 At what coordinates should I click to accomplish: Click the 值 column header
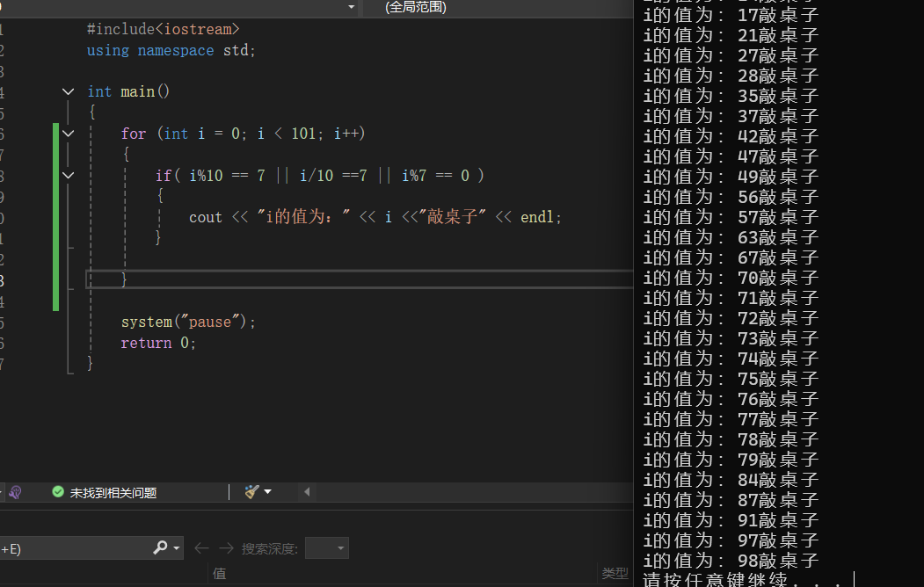(x=219, y=574)
